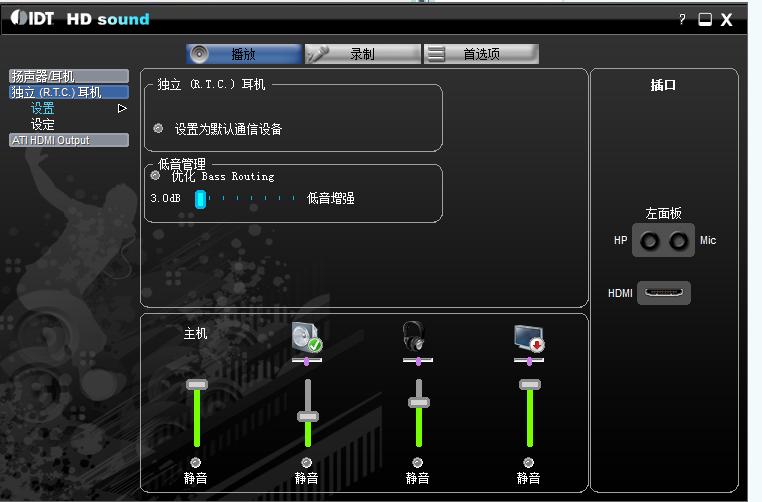Open the 设置 submenu item
The height and width of the screenshot is (502, 762).
pos(43,108)
